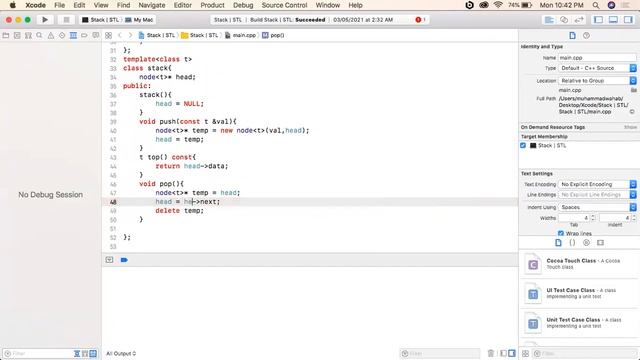
Task: Reveal full path in Finder arrow
Action: point(632,111)
